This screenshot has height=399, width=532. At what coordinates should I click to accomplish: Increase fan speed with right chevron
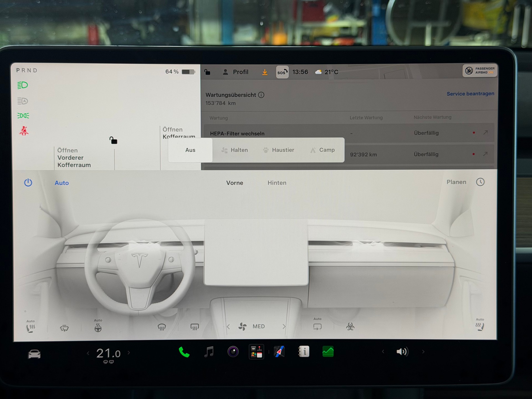coord(284,326)
